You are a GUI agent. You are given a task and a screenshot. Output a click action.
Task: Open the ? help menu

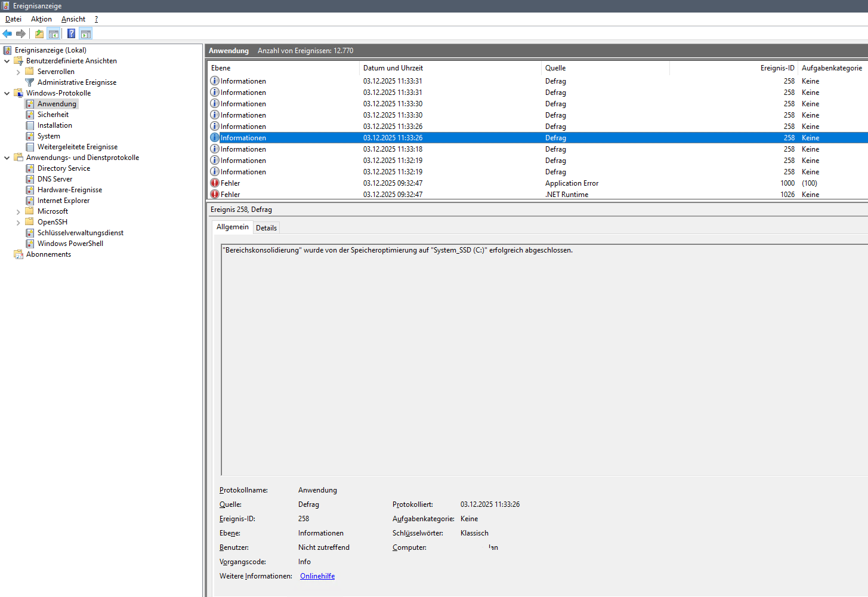pos(96,19)
